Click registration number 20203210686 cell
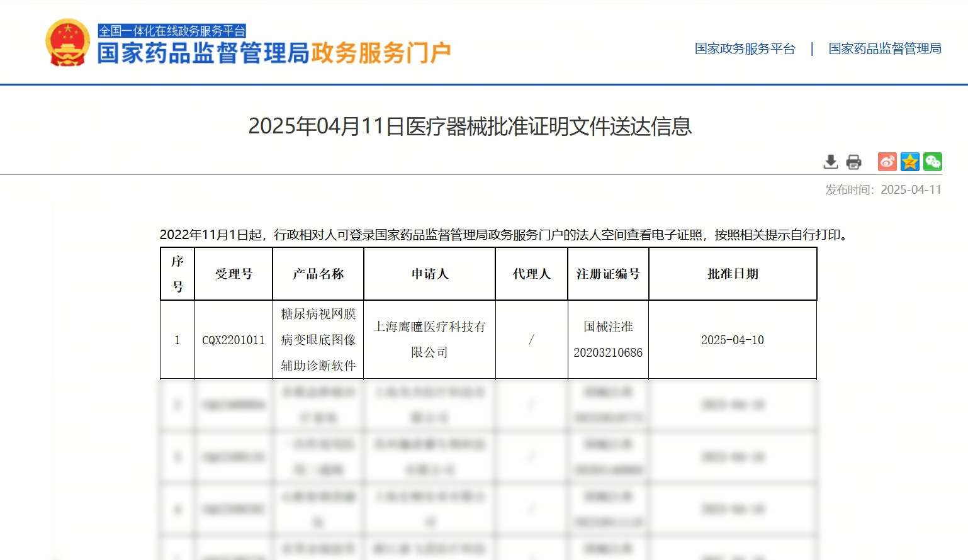Screen dimensions: 968x560 pyautogui.click(x=608, y=352)
